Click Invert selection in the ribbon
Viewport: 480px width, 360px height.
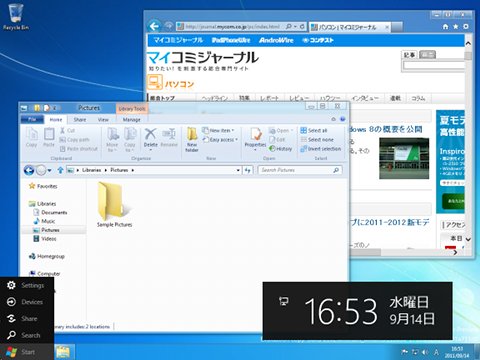(x=321, y=149)
